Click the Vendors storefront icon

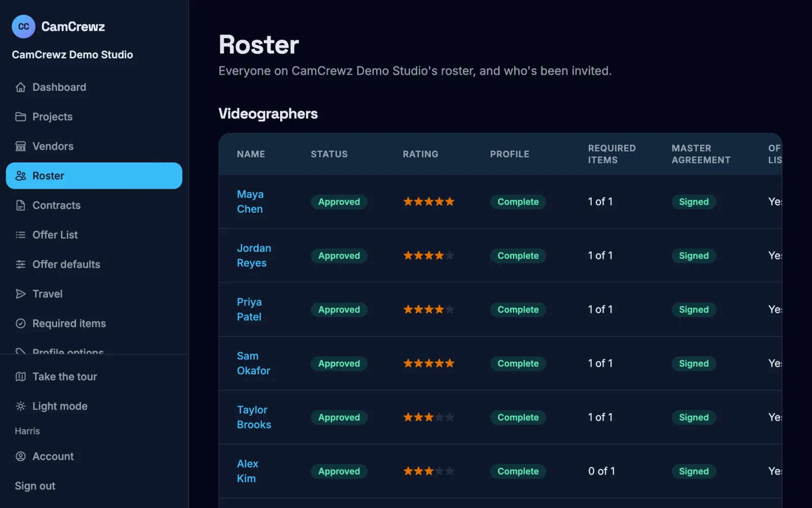pos(20,146)
